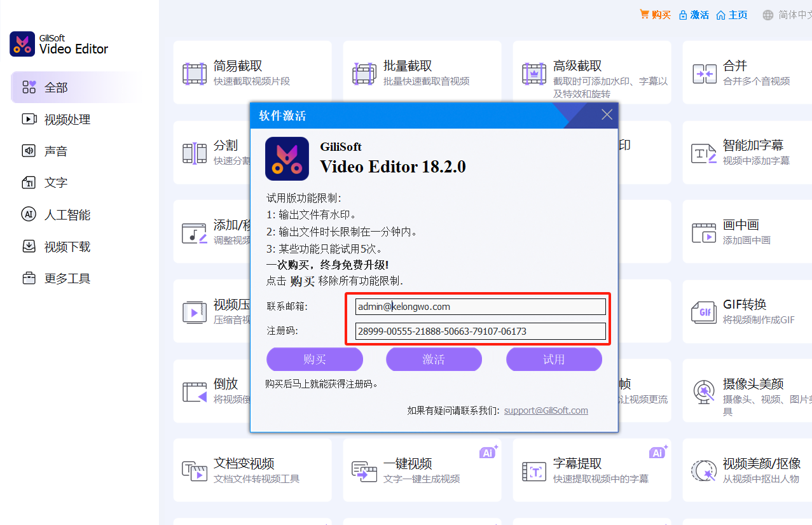
Task: Open the GIF转换 converter tool
Action: 747,311
